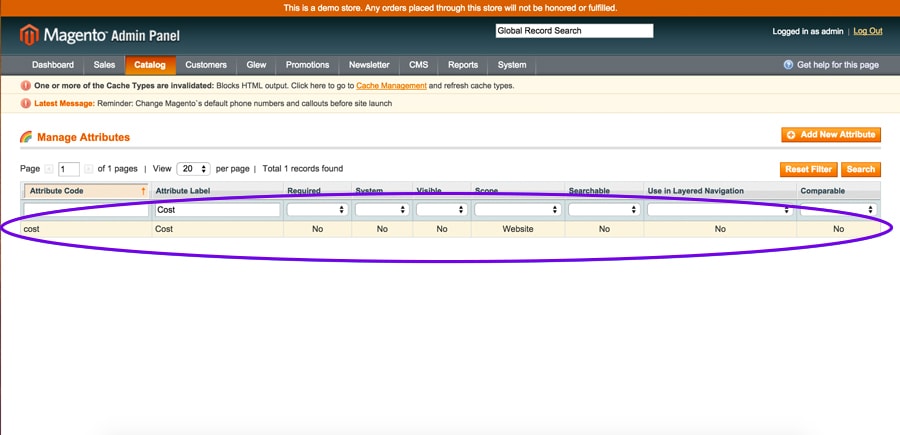Click the previous page arrow icon
This screenshot has width=900, height=435.
[x=49, y=169]
